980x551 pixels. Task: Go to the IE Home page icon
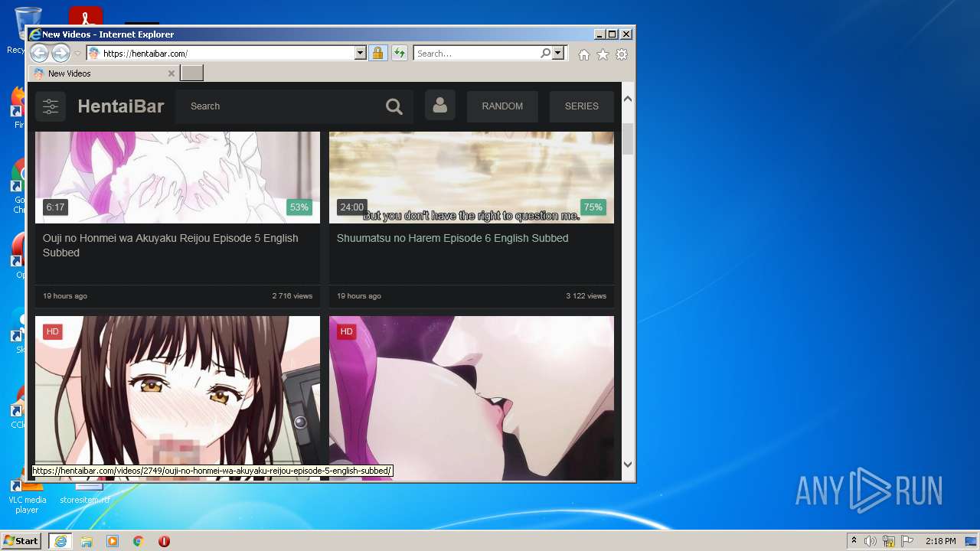click(x=584, y=54)
